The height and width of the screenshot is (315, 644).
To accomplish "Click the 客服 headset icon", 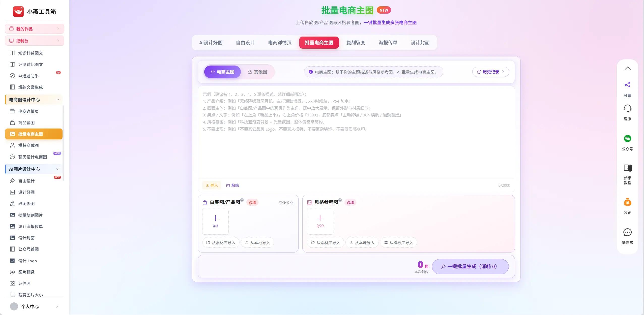I will (628, 108).
